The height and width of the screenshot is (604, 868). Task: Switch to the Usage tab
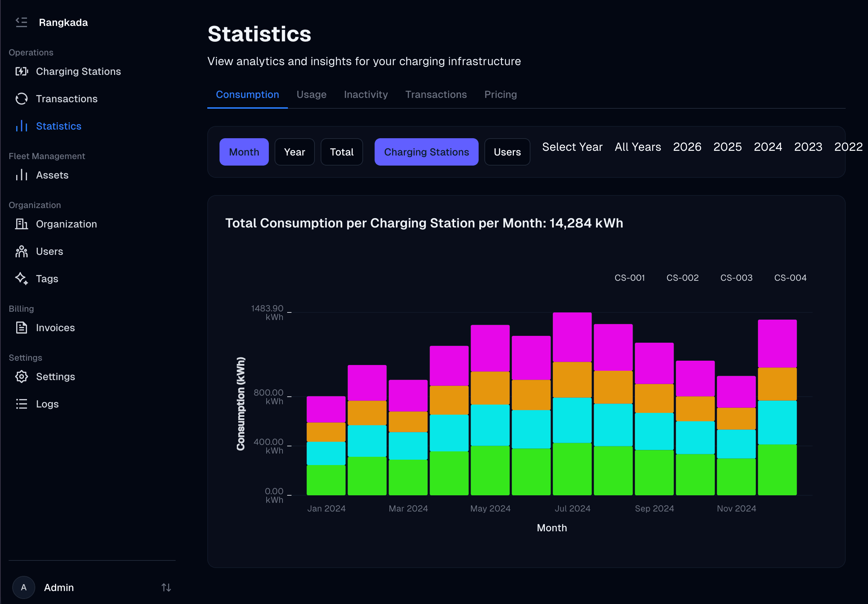[312, 95]
